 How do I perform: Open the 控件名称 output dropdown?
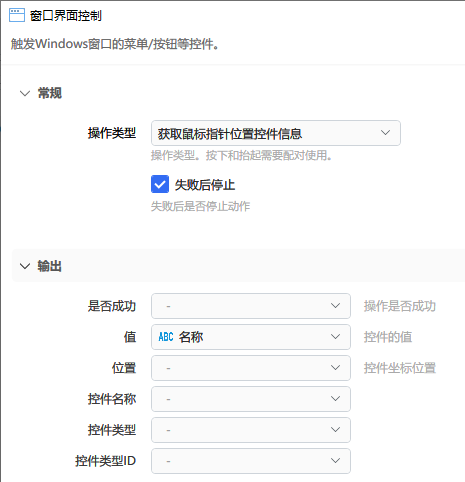[x=251, y=399]
